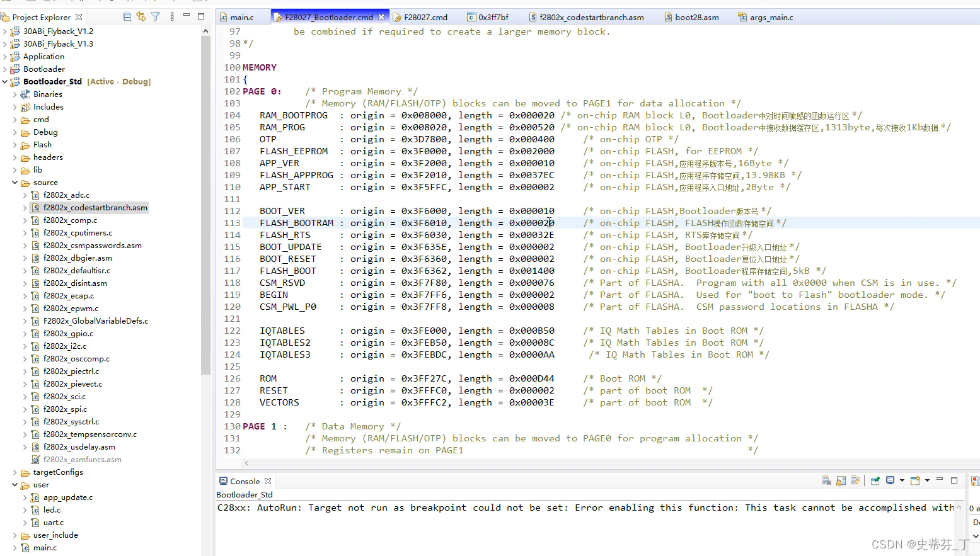
Task: Select file led.c
Action: (x=52, y=509)
